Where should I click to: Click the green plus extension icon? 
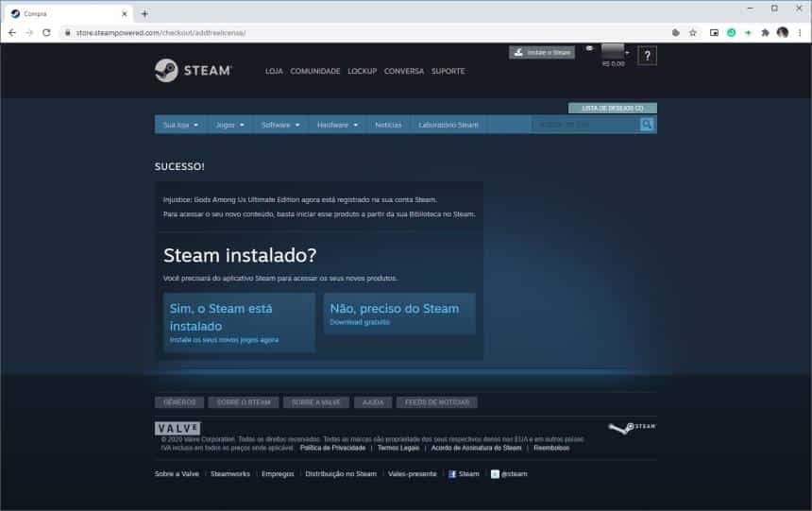pyautogui.click(x=748, y=33)
